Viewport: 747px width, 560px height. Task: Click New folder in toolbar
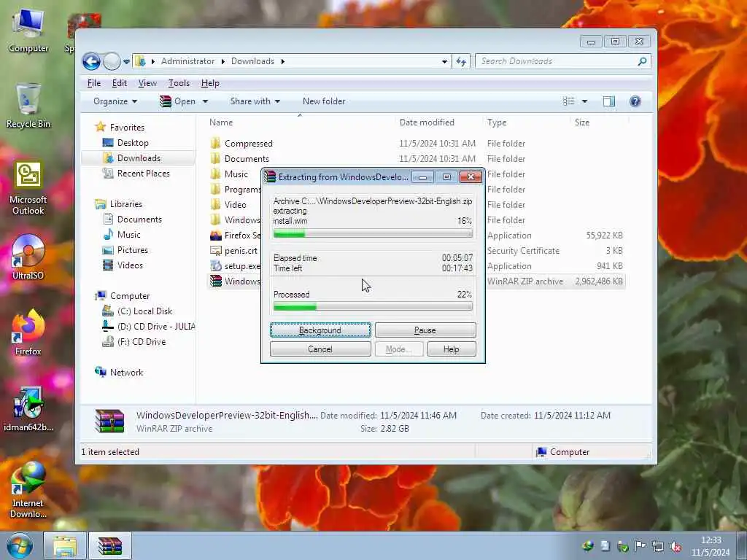click(x=324, y=101)
